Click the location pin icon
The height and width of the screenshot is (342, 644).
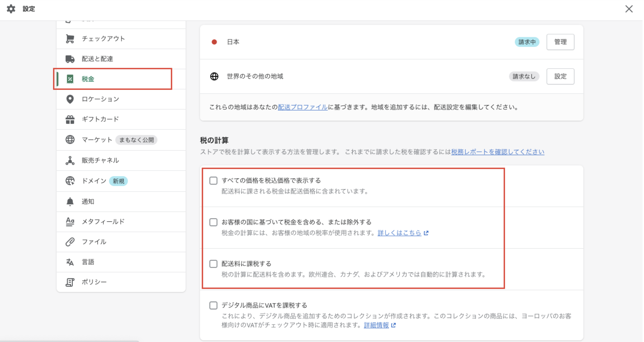pos(70,99)
